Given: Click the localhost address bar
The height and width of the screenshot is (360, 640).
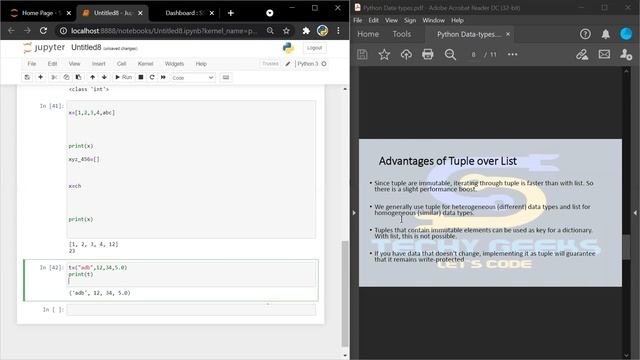Looking at the screenshot, I should (164, 31).
